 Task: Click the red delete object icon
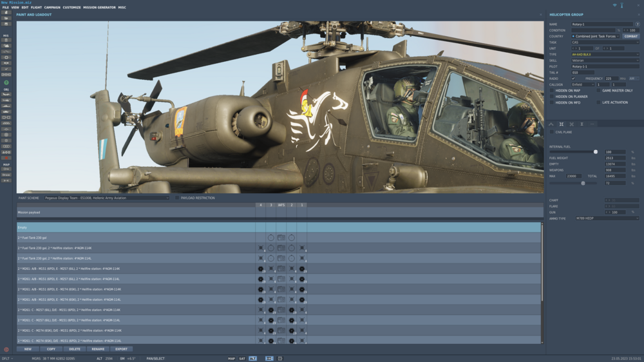pyautogui.click(x=6, y=158)
